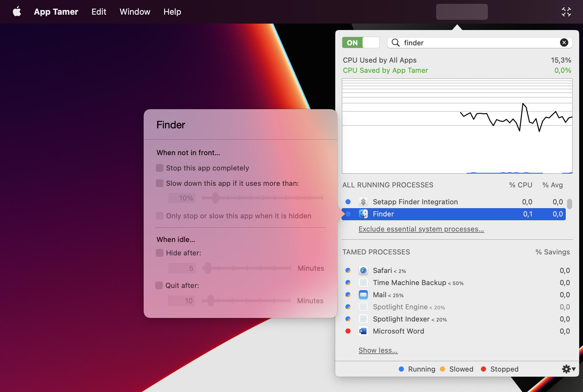583x392 pixels.
Task: Open the Help menu
Action: click(x=172, y=12)
